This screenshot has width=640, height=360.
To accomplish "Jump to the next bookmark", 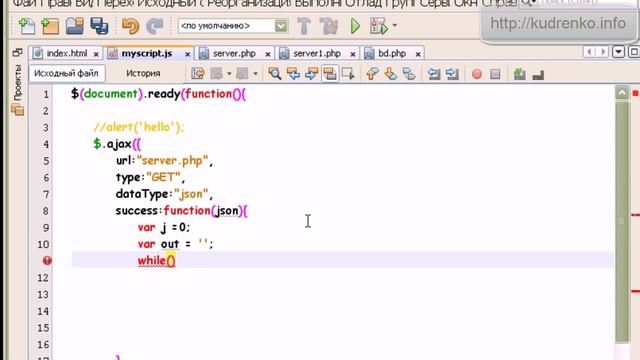I will tap(391, 74).
